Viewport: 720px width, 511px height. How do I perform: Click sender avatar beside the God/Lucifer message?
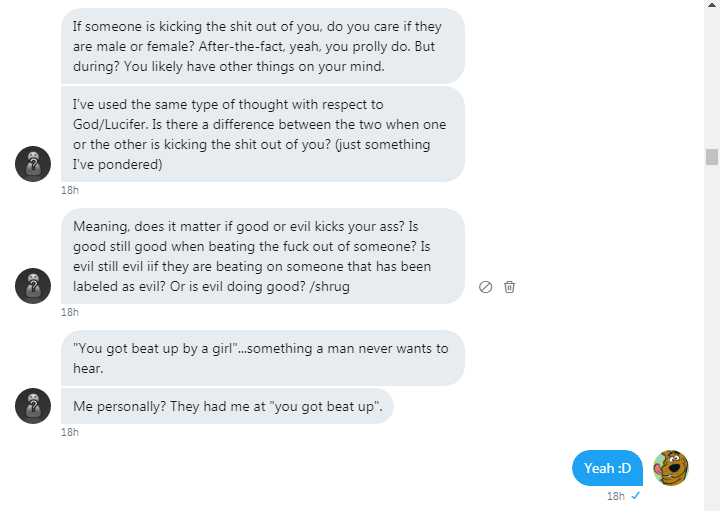pos(33,163)
